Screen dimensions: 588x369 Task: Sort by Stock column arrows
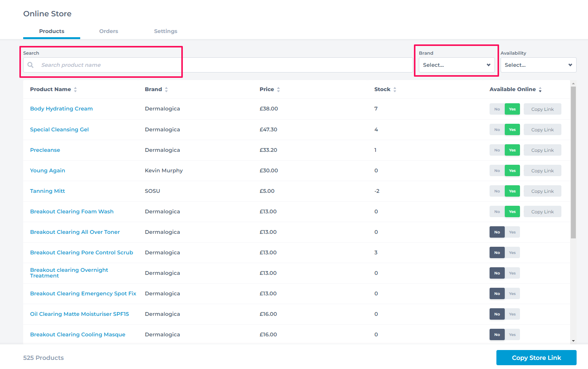[x=395, y=90]
